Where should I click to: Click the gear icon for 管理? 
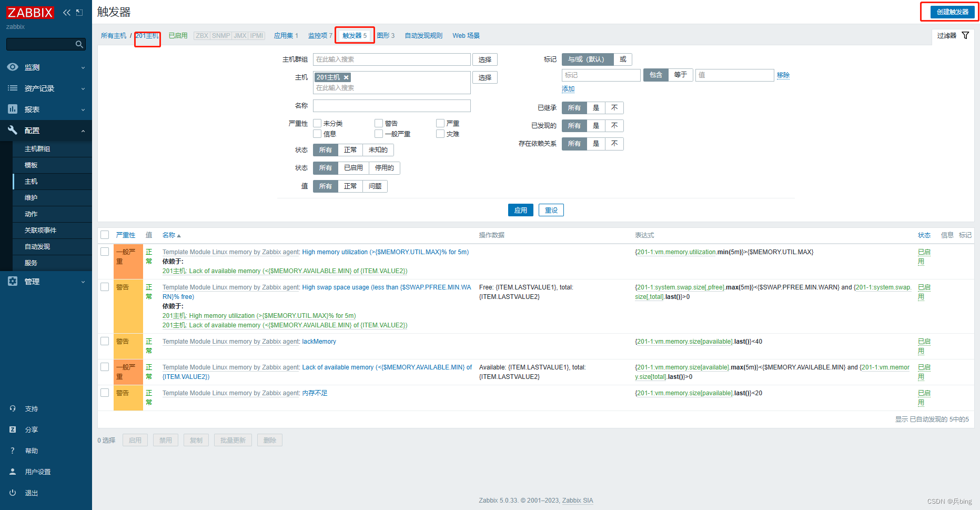pyautogui.click(x=13, y=281)
